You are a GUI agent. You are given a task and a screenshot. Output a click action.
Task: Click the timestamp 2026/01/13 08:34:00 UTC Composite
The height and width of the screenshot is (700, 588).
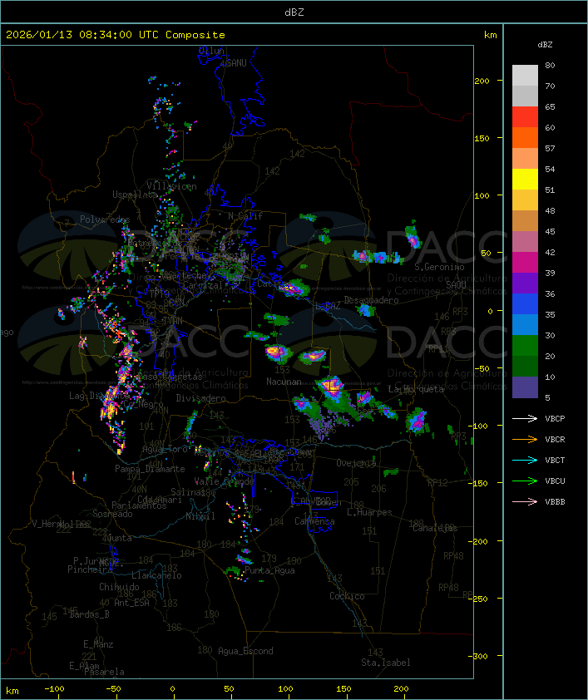[x=116, y=35]
